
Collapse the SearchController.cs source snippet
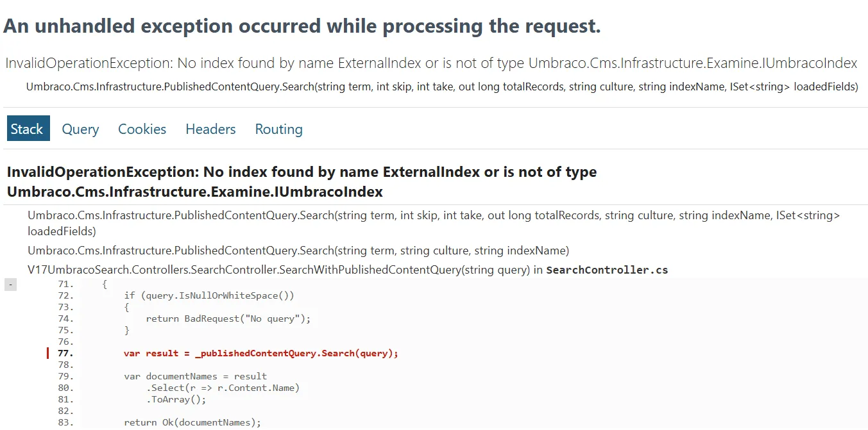point(10,284)
